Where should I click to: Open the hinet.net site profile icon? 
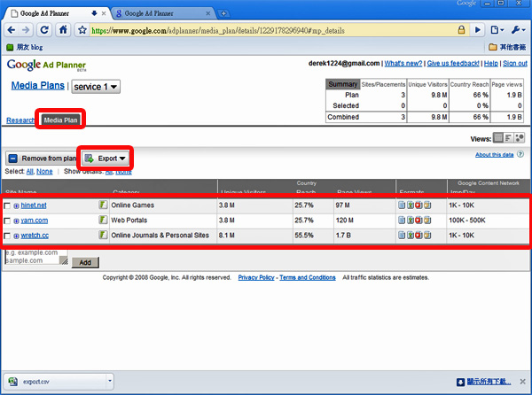tap(103, 205)
